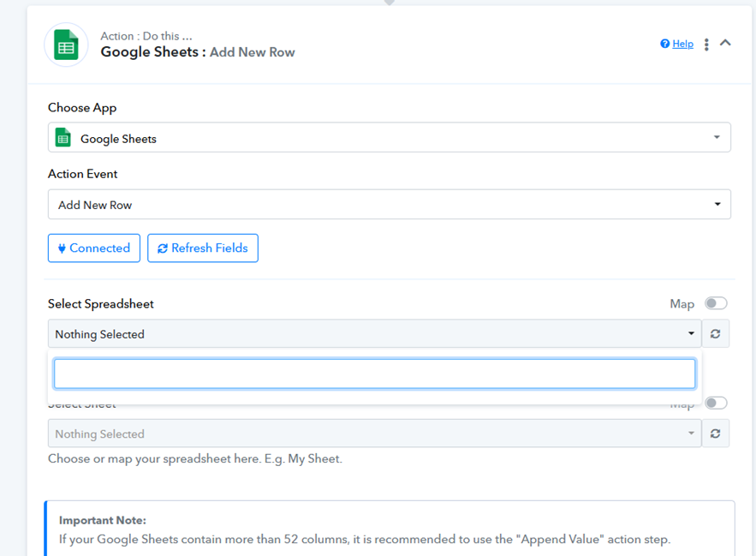The width and height of the screenshot is (756, 556).
Task: Click the 'Google Sheets : Add New Row' title
Action: tap(198, 52)
